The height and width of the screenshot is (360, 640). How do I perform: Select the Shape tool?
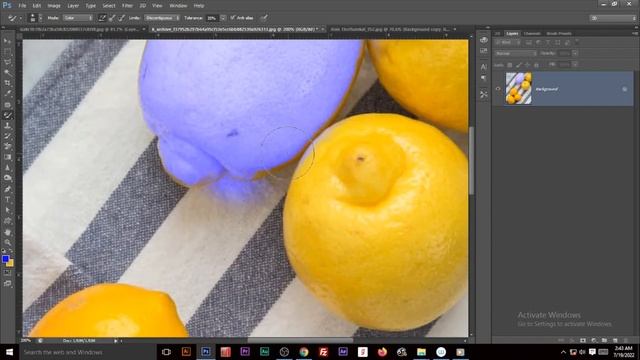[x=7, y=221]
